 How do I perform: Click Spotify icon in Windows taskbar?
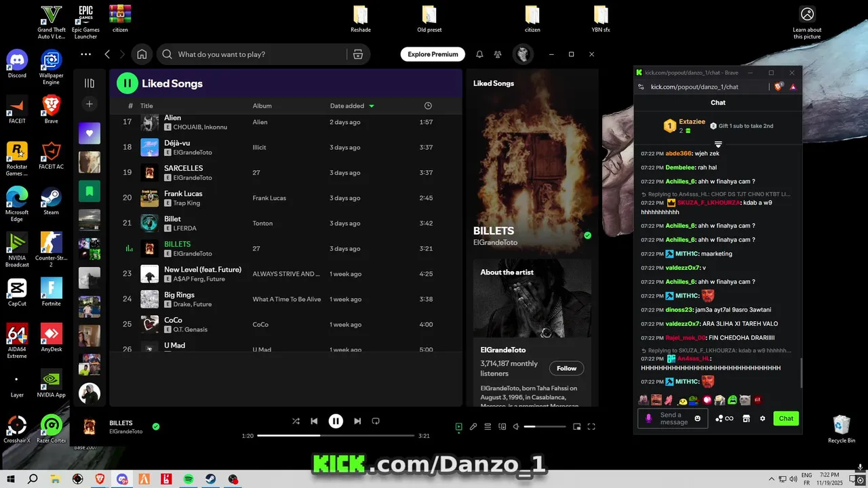pos(189,479)
